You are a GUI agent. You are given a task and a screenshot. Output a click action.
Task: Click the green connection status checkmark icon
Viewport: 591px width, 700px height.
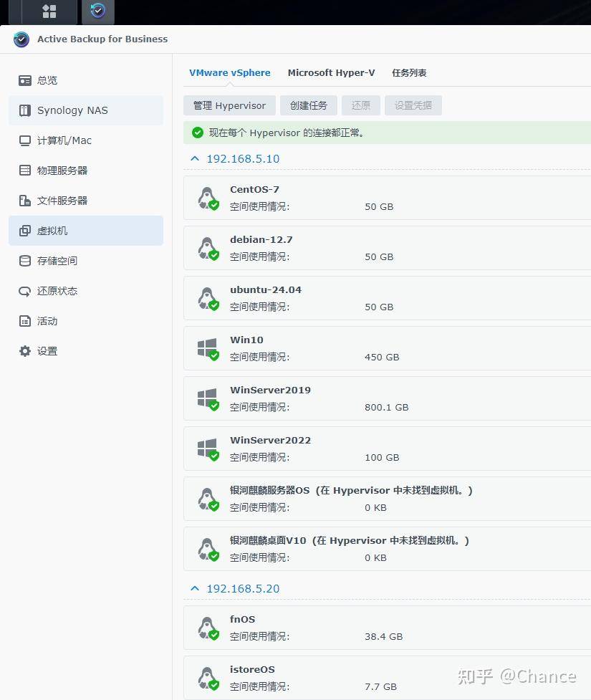197,133
